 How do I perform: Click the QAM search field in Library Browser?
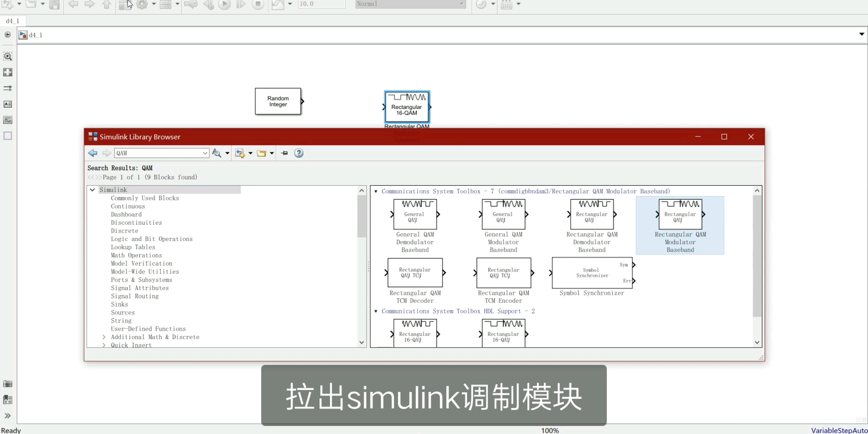[x=158, y=153]
